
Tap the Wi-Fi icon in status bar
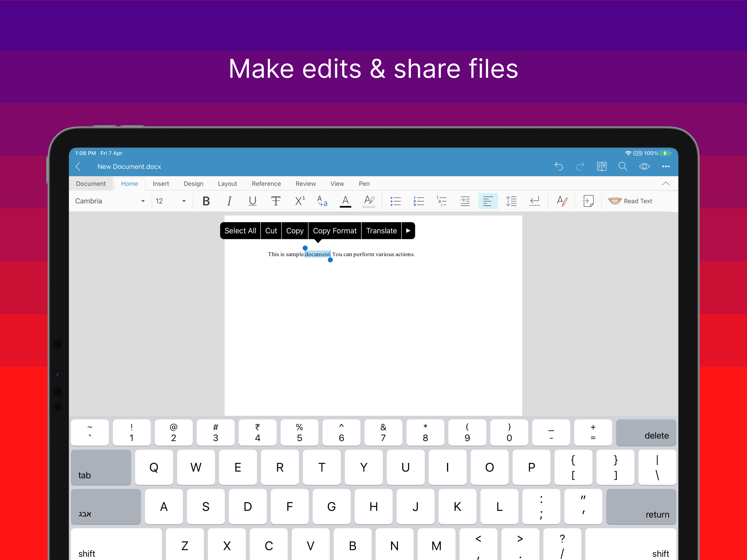point(628,153)
